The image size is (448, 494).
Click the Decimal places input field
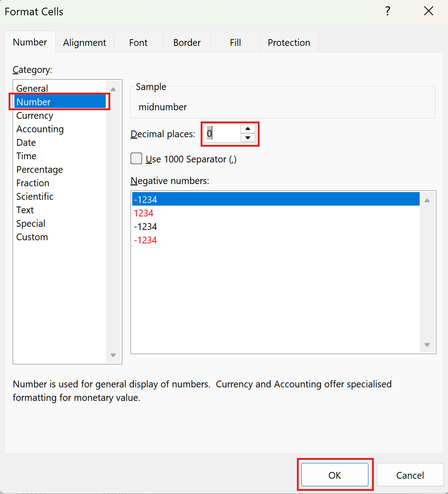tap(222, 134)
